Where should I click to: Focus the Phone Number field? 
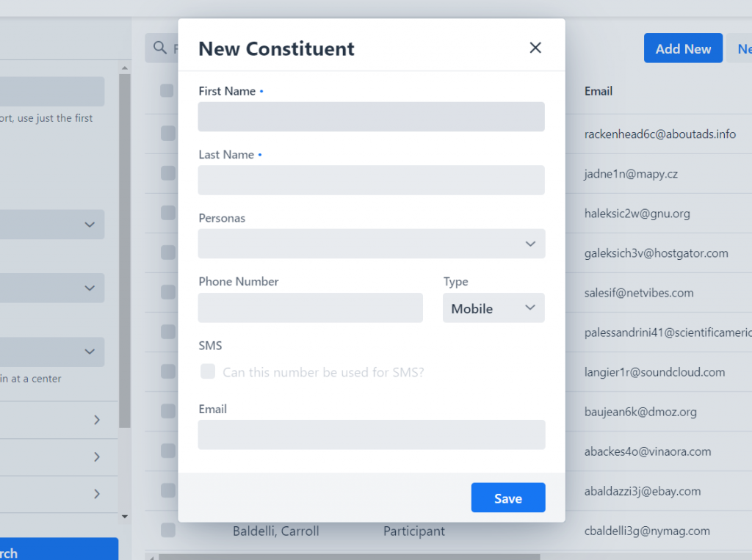pyautogui.click(x=311, y=308)
